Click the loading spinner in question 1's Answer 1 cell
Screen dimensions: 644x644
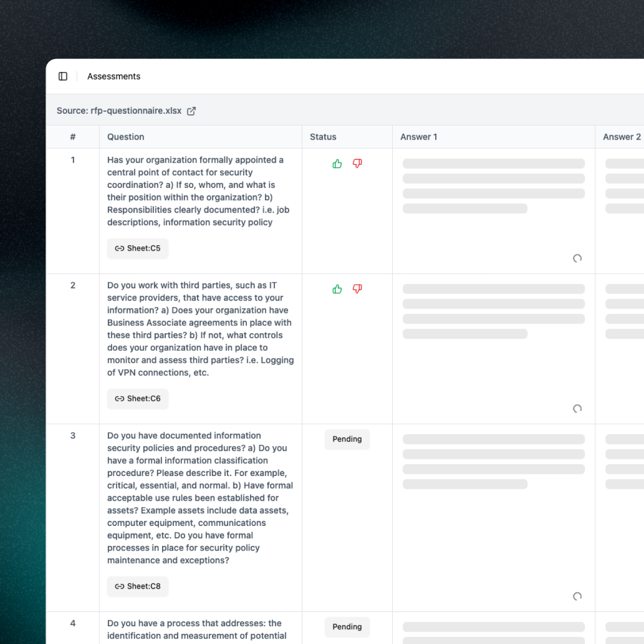pyautogui.click(x=577, y=258)
